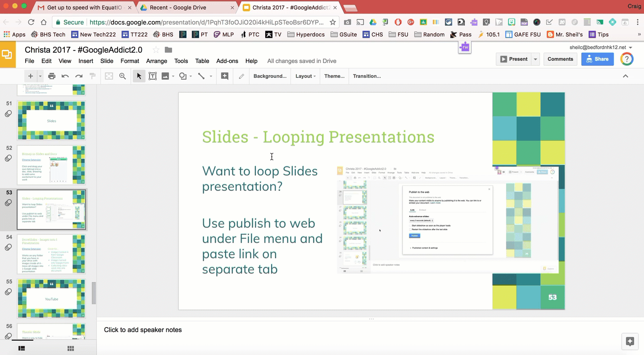Switch to grid view of slides
Viewport: 644px width, 355px height.
tap(71, 348)
